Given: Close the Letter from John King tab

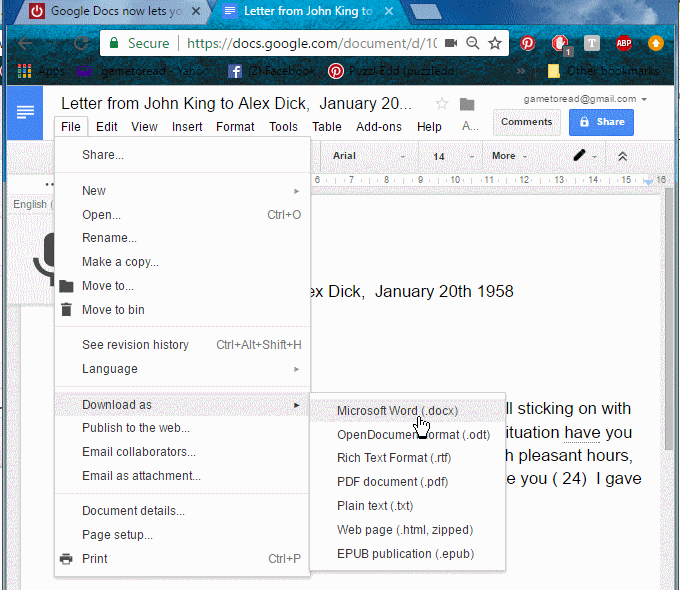Looking at the screenshot, I should click(x=389, y=11).
